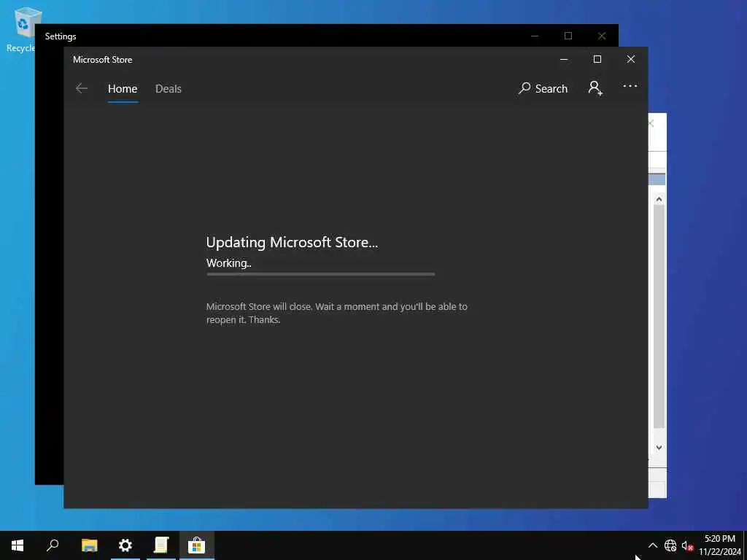Maximize the Microsoft Store window
Image resolution: width=747 pixels, height=560 pixels.
point(597,59)
